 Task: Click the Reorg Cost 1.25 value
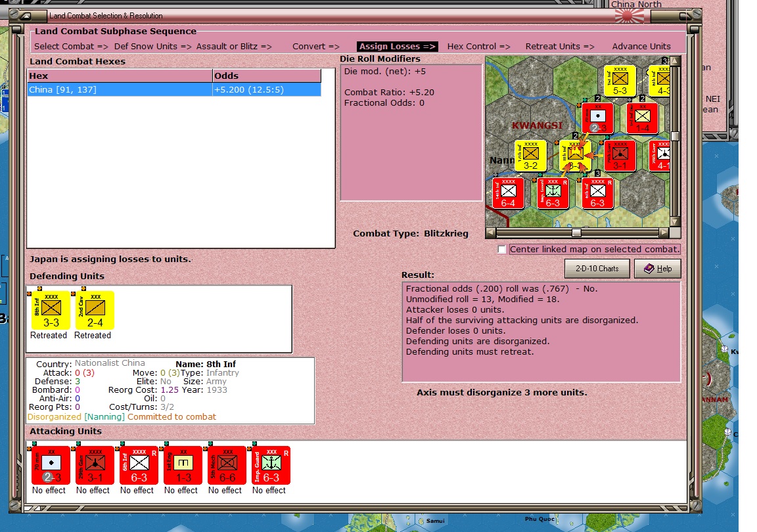click(170, 390)
